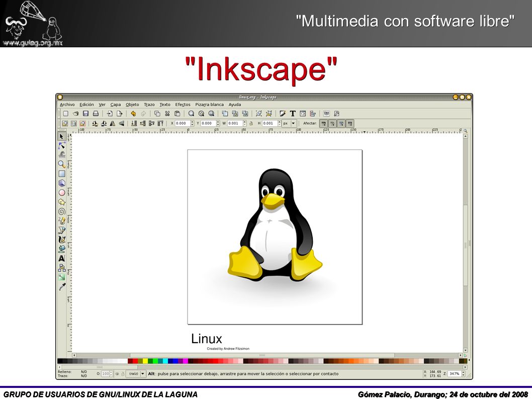Screen dimensions: 532x399
Task: Open the XML editor icon
Action: (x=303, y=113)
